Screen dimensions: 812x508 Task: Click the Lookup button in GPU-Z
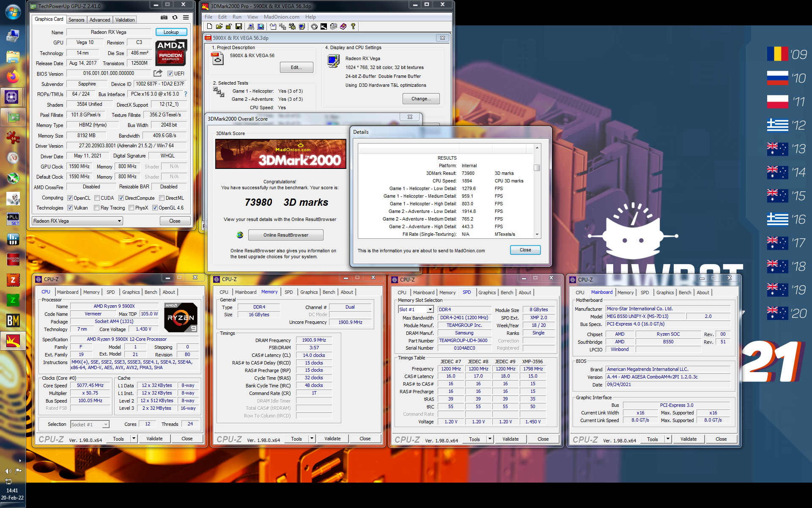[171, 32]
